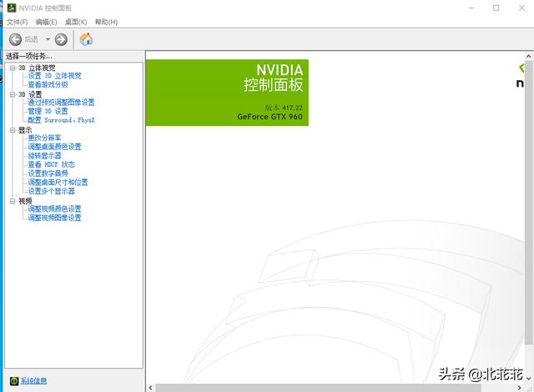The image size is (534, 392).
Task: Select 调整桌面颜色设置 task
Action: coord(54,147)
